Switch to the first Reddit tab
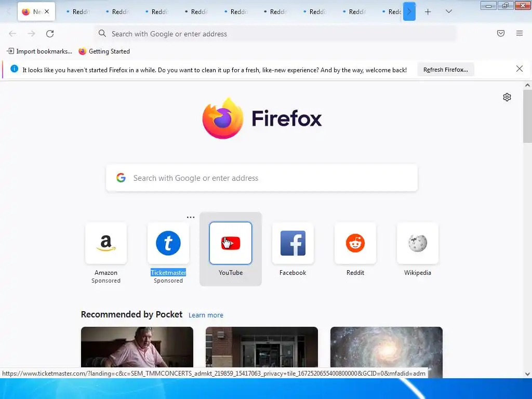Screen dimensions: 532x399 click(78, 12)
